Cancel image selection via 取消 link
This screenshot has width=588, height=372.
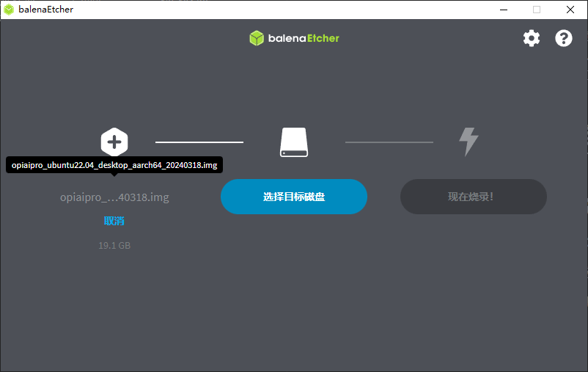(114, 221)
